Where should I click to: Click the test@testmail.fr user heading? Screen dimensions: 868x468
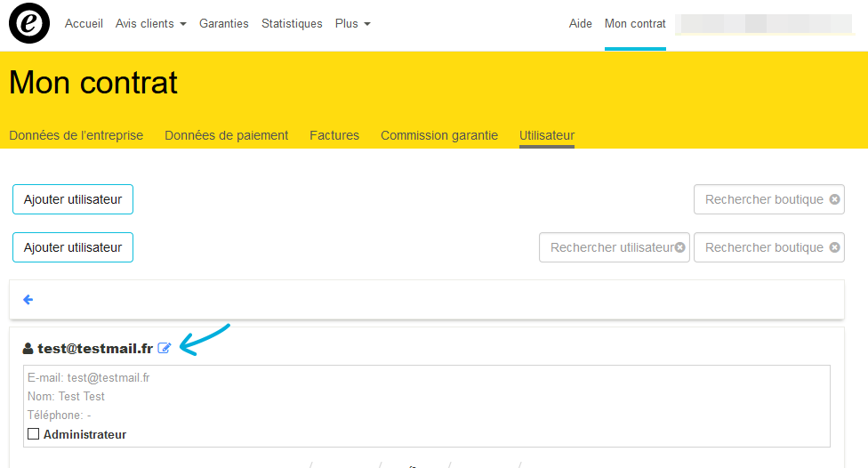95,349
